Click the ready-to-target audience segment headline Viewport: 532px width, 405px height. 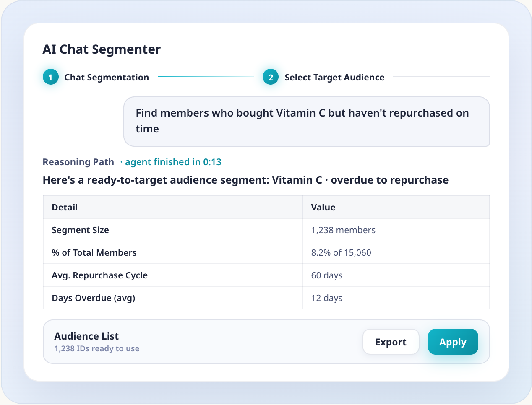[x=245, y=180]
